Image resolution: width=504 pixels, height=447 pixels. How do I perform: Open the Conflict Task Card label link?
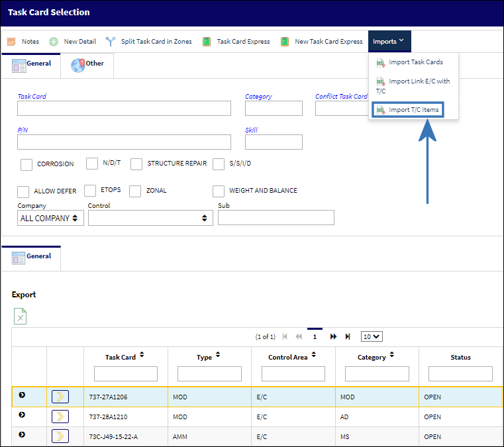pos(341,97)
